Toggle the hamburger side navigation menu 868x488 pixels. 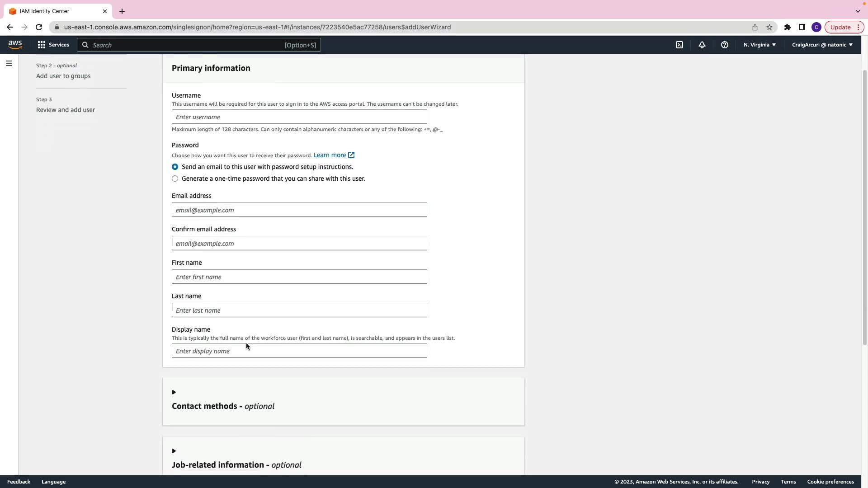(9, 63)
